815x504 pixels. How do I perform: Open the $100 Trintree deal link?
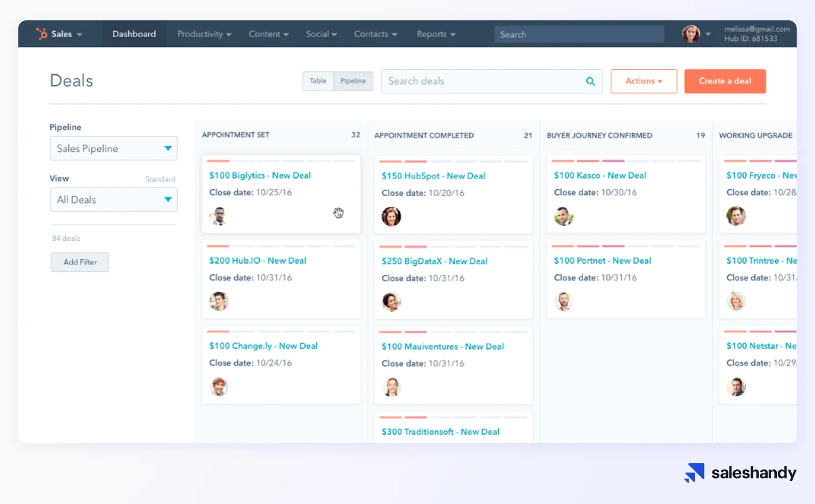(762, 260)
